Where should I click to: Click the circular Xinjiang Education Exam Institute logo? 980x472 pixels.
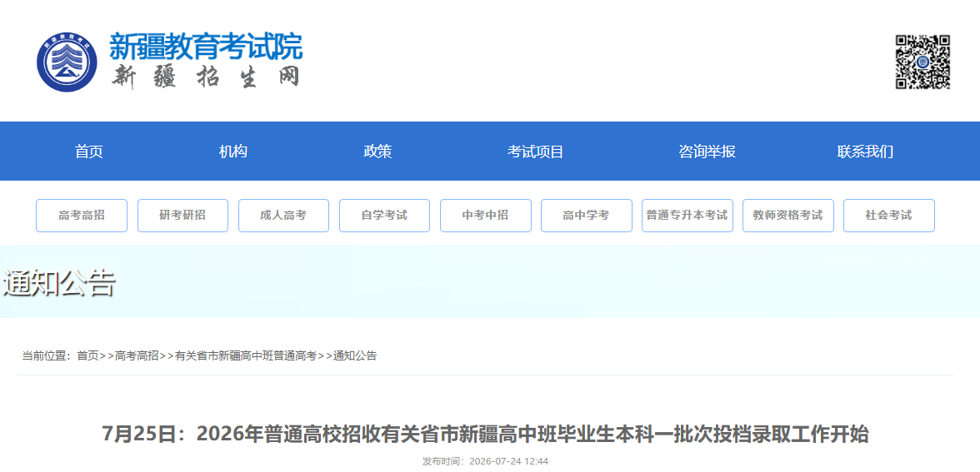click(67, 62)
